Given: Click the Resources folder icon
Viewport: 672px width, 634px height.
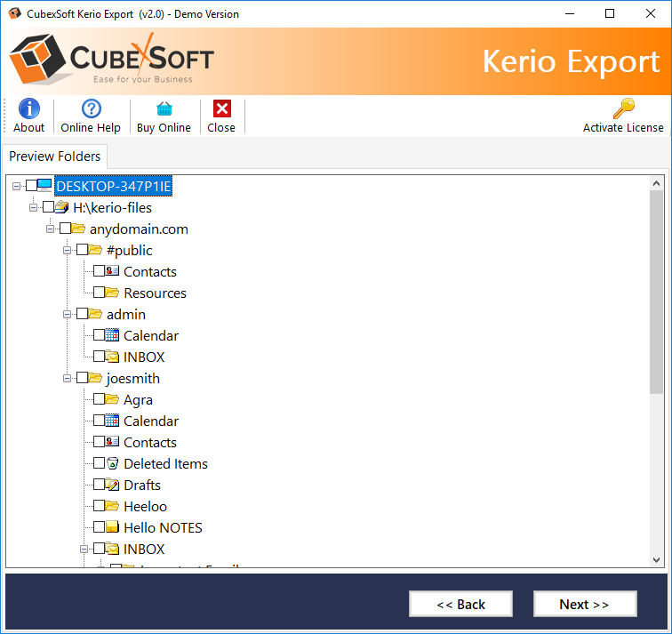Looking at the screenshot, I should tap(112, 293).
